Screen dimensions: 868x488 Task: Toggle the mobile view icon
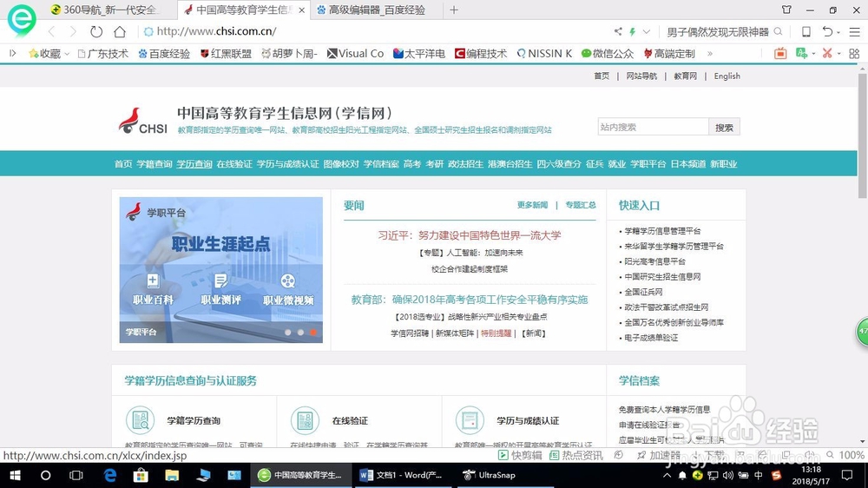806,31
